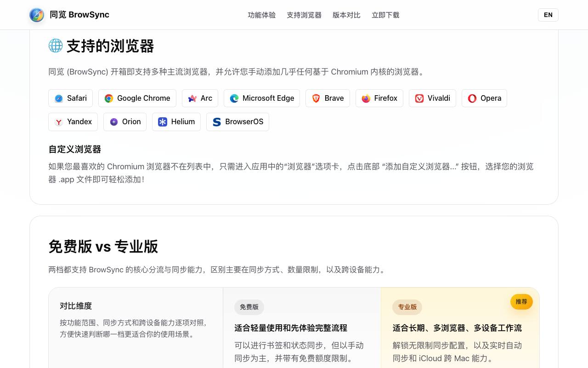Click the paragraph starting 同览 (BrowSync) 开箱即支持

(x=237, y=72)
